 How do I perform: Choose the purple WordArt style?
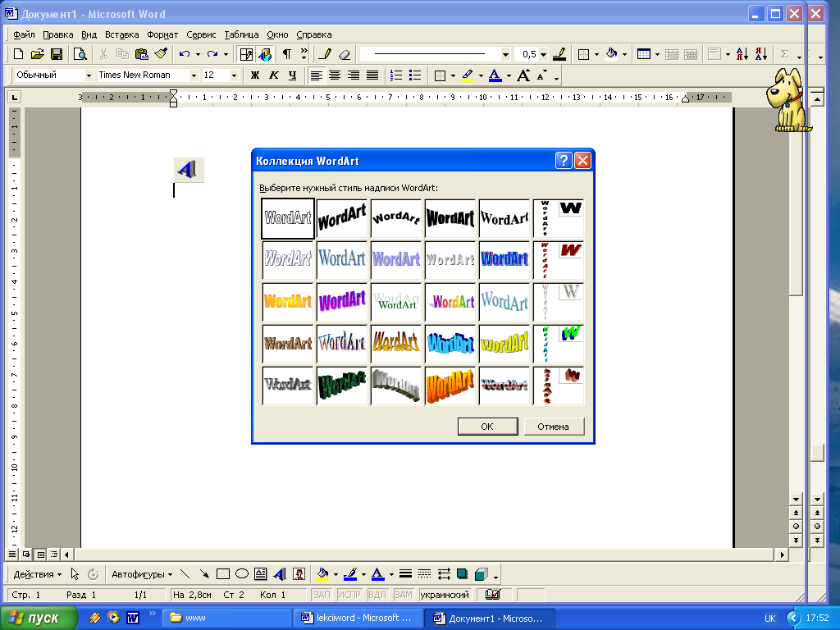[x=342, y=301]
